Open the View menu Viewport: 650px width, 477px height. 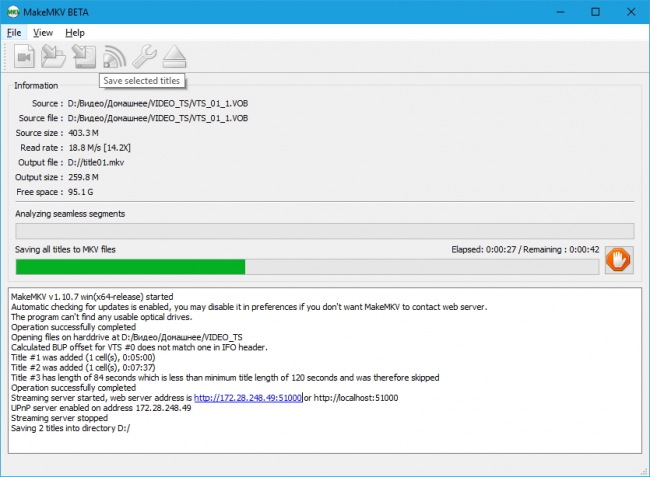(43, 33)
